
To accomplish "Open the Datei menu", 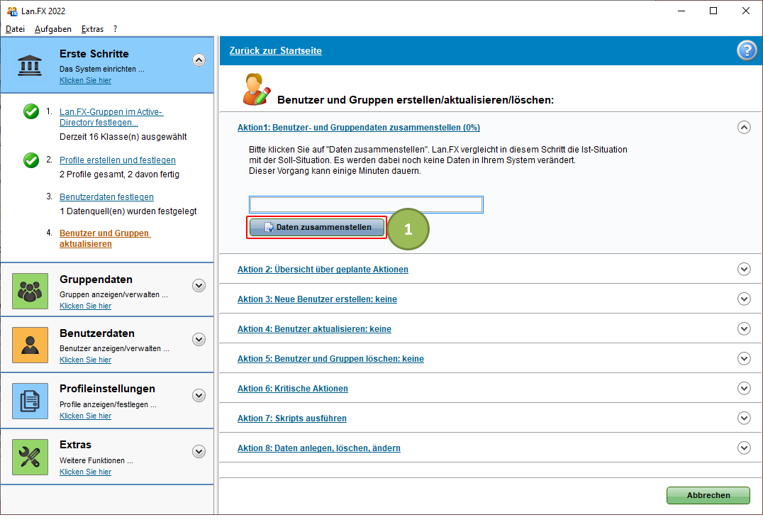I will (15, 29).
